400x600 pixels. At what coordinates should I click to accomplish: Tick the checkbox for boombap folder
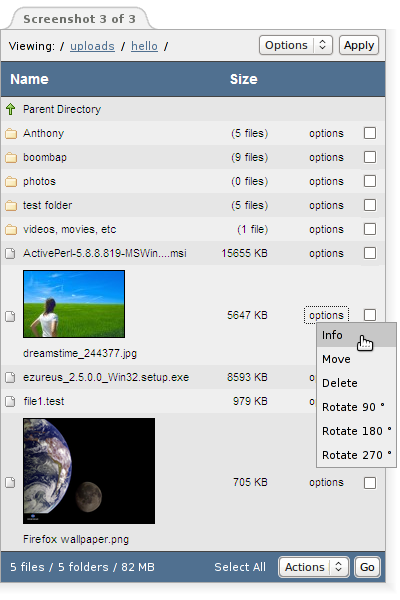[370, 157]
